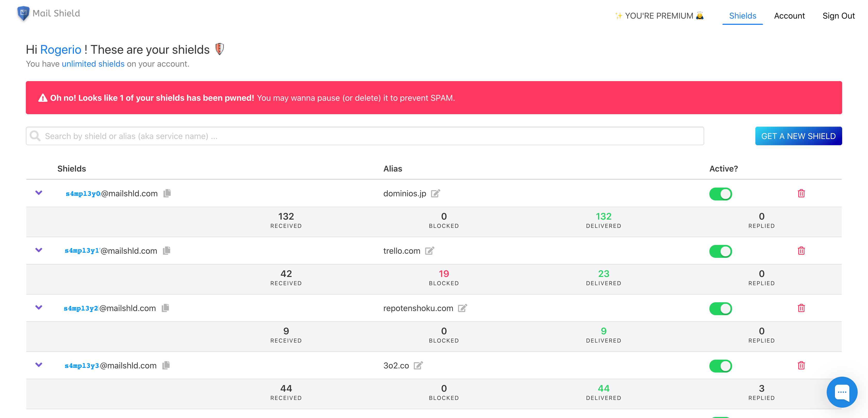Turn off the trello.com shield

click(x=720, y=251)
